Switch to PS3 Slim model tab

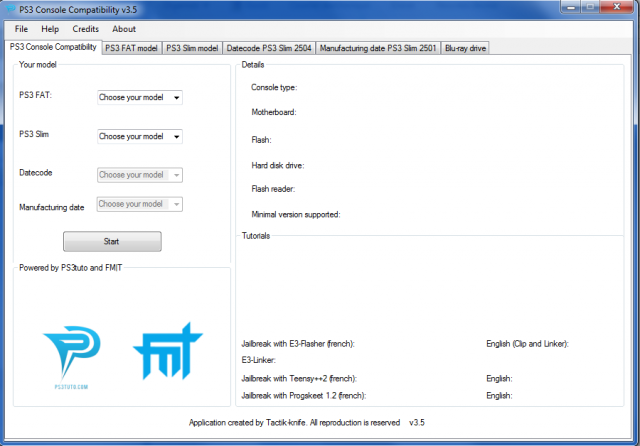pyautogui.click(x=192, y=48)
